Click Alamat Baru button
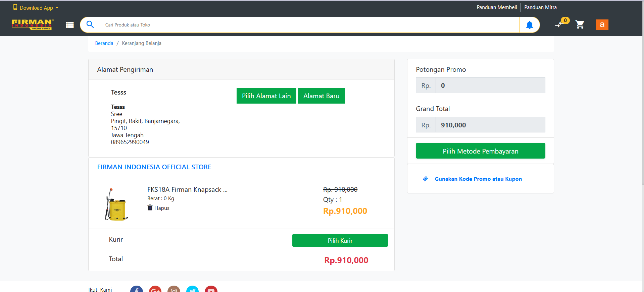644x292 pixels. pyautogui.click(x=321, y=96)
